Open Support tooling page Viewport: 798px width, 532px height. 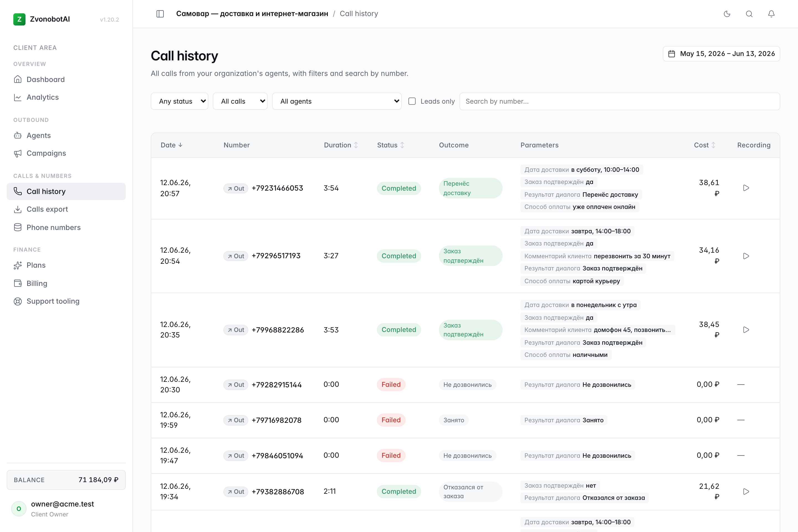tap(66, 301)
